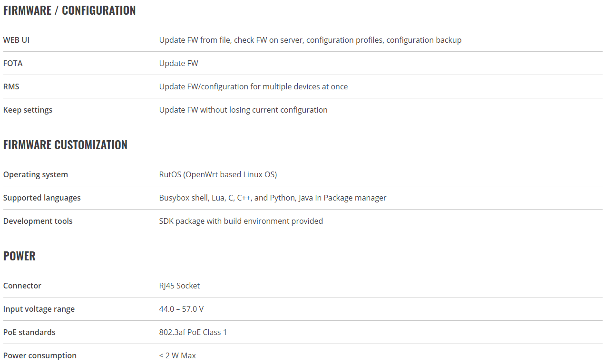This screenshot has height=364, width=605.
Task: Click the FOTA row label
Action: (x=13, y=63)
